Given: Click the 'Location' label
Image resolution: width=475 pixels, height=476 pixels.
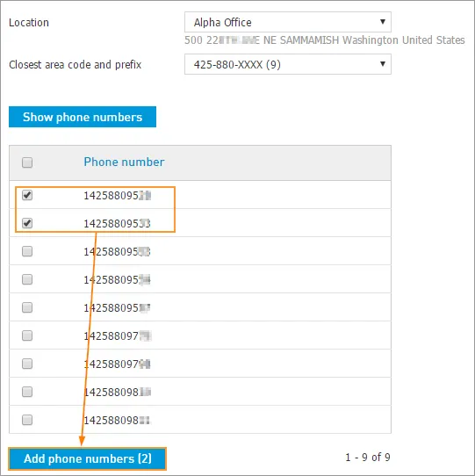Looking at the screenshot, I should [29, 23].
